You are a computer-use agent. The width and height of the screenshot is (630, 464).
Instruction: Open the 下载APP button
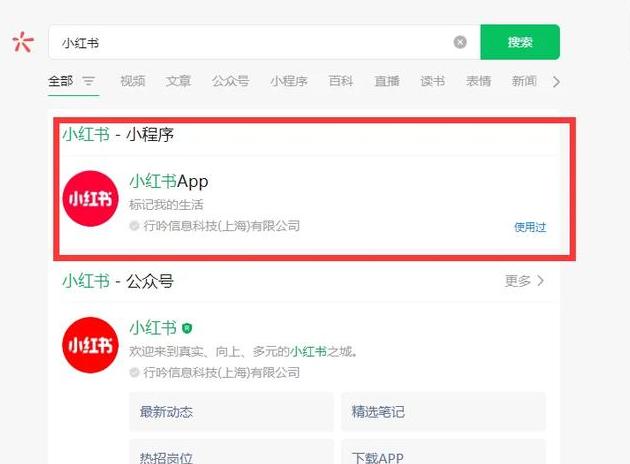pos(444,452)
